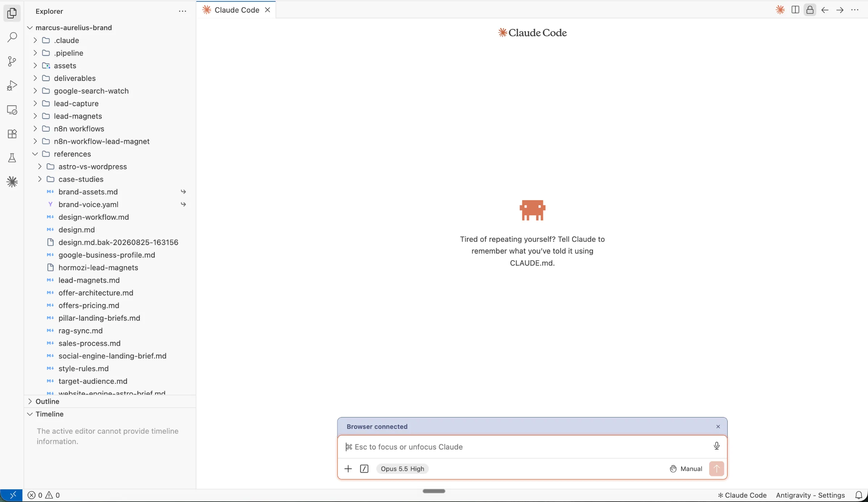
Task: Toggle Manual permission mode
Action: pos(686,469)
